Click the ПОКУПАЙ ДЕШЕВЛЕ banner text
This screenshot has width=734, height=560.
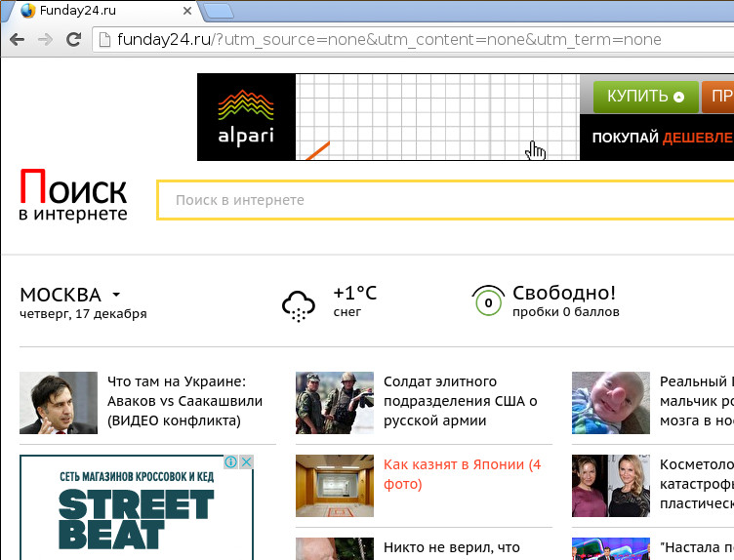(663, 138)
